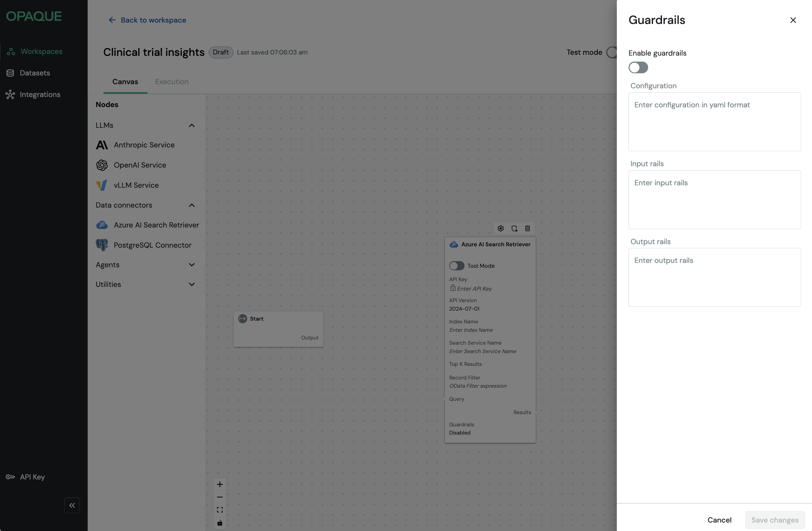Click the canvas zoom in plus icon

pos(220,484)
